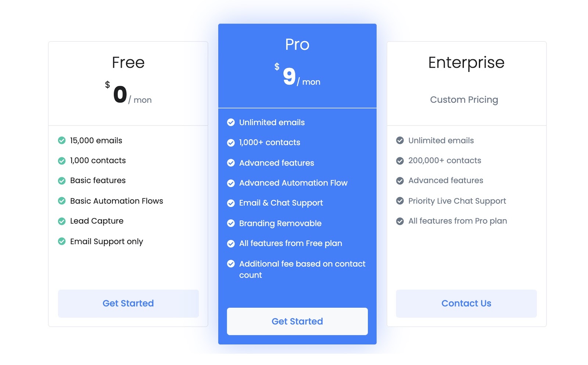
Task: Click the white checkmark next to Branding Removable
Action: point(231,223)
